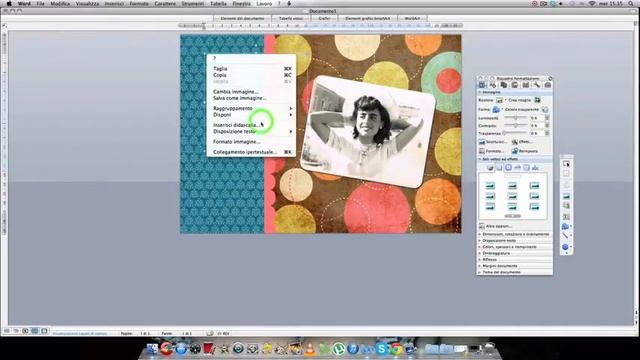This screenshot has width=640, height=360.
Task: Click the Formato... button in palette
Action: tap(491, 151)
